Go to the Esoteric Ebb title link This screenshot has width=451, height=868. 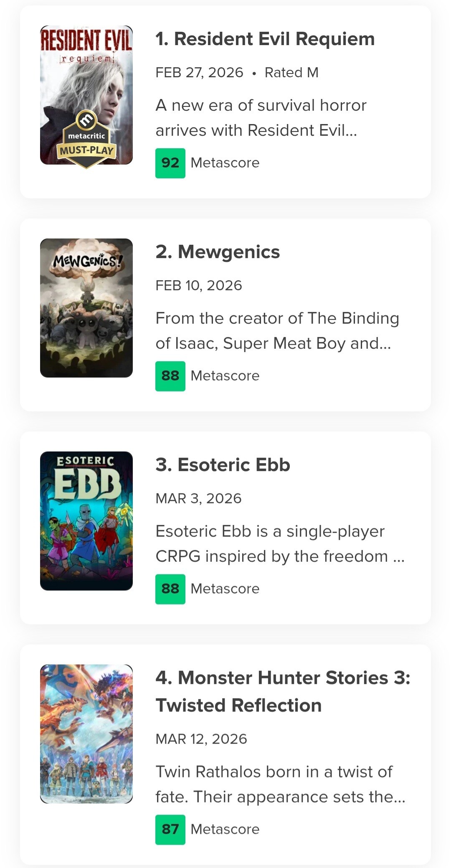[223, 465]
